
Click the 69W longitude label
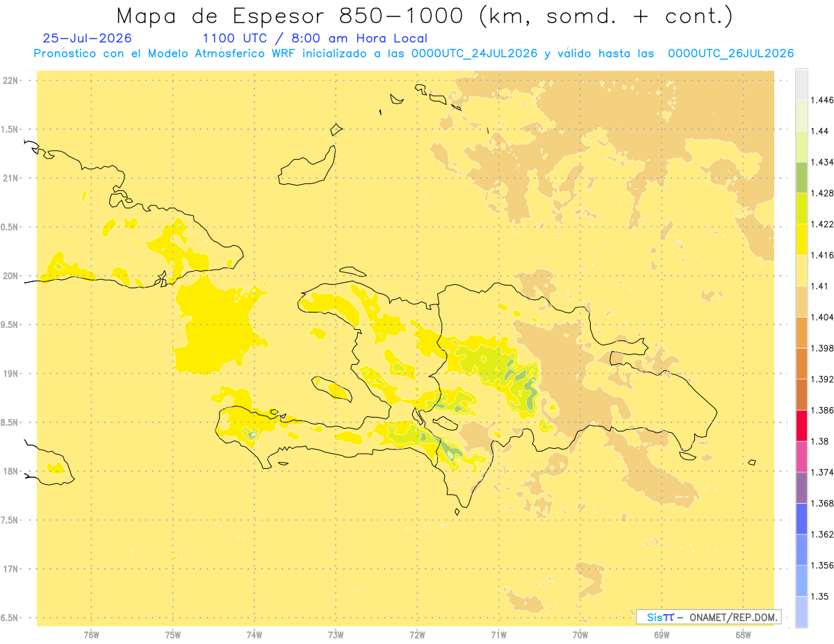coord(661,635)
